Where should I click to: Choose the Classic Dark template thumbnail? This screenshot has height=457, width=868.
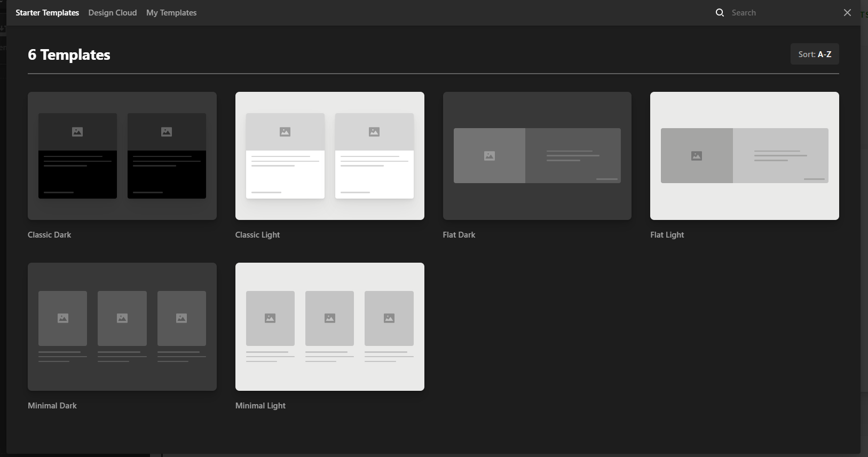point(122,156)
